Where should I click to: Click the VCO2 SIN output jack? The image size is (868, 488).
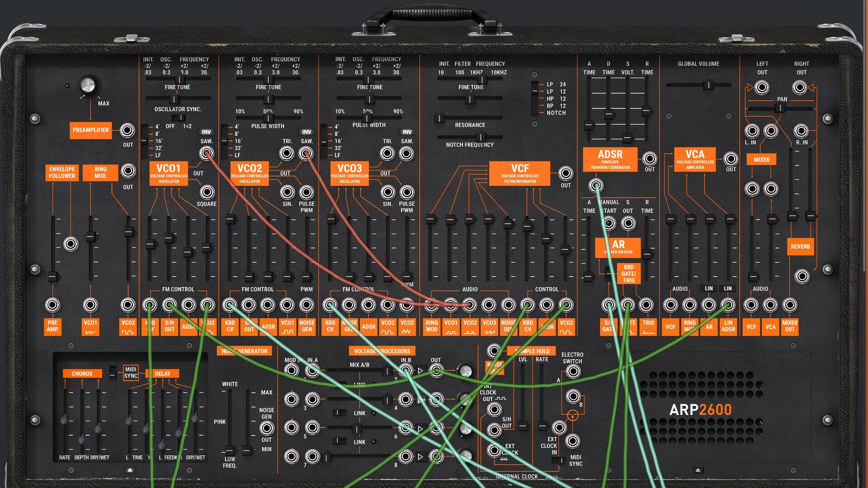(x=288, y=192)
